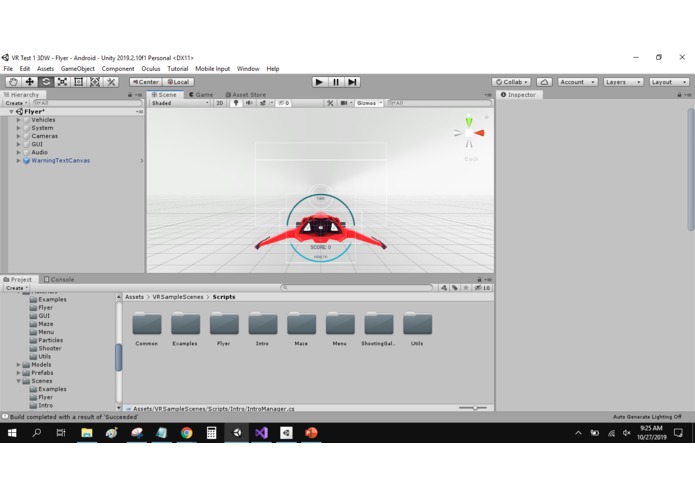Screen dimensions: 695x494
Task: Open the Utils scripts folder thumbnail
Action: point(417,324)
